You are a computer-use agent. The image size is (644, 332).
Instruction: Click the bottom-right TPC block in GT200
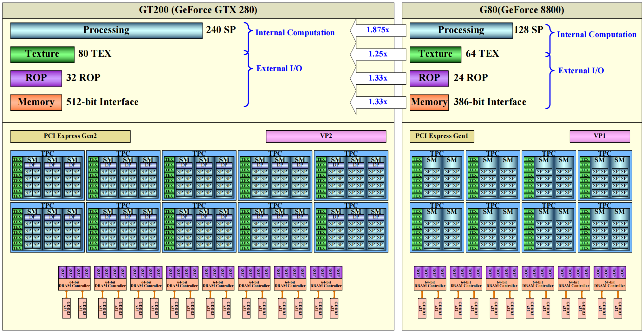(351, 227)
